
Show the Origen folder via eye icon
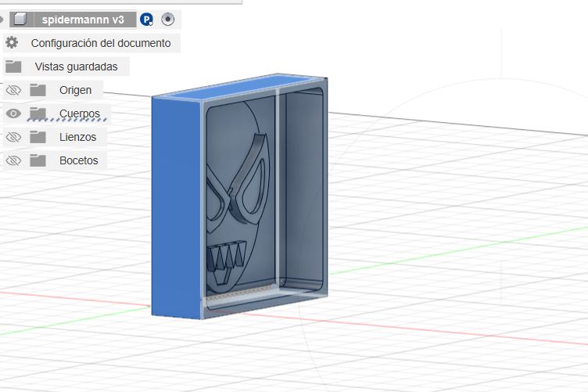pyautogui.click(x=13, y=90)
